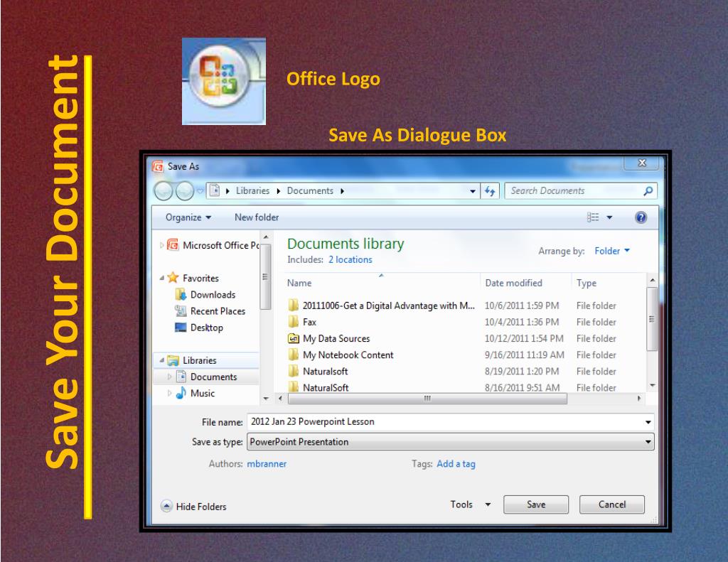The image size is (728, 562).
Task: Click the Microsoft Office PowerPoint sidebar icon
Action: (173, 244)
